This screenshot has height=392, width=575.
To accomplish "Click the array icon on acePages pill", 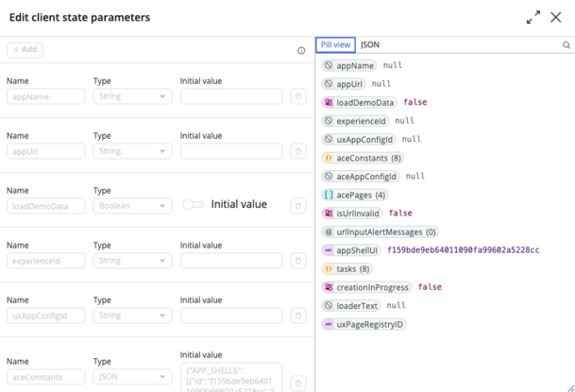I will [x=329, y=195].
